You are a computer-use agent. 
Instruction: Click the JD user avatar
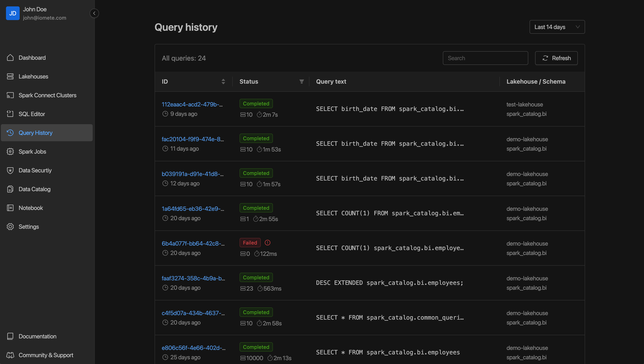(x=13, y=13)
